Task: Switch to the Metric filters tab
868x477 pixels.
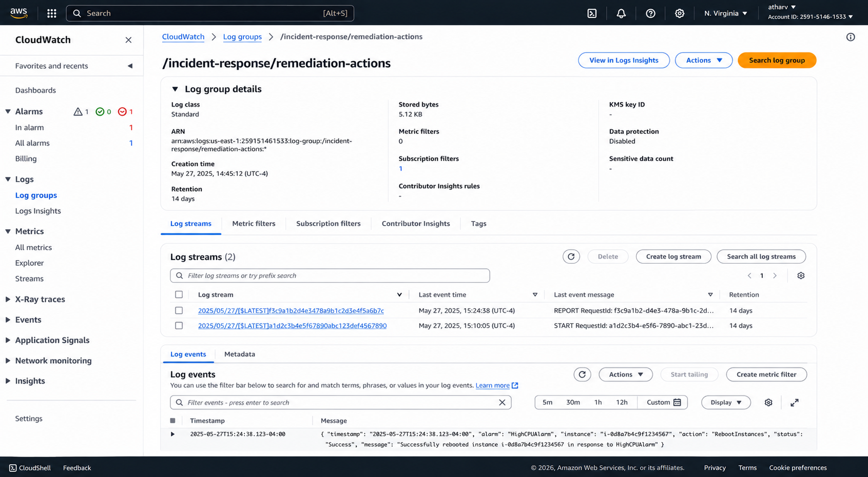Action: (x=254, y=224)
